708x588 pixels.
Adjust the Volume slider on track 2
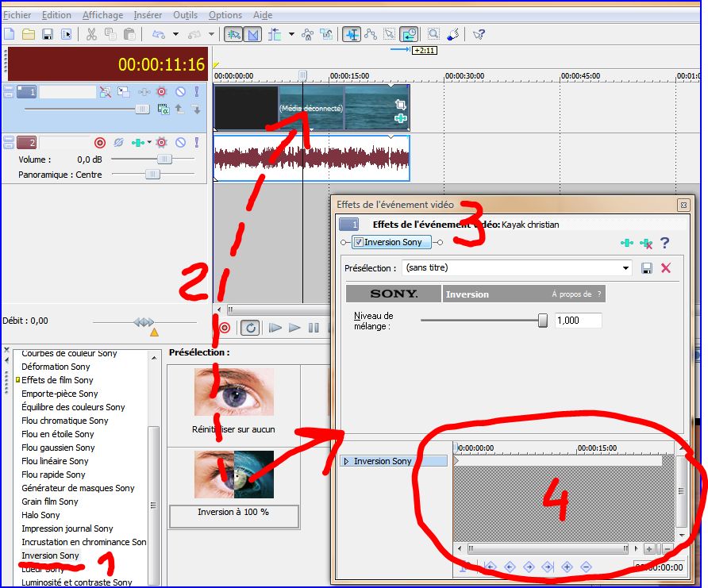tap(165, 159)
